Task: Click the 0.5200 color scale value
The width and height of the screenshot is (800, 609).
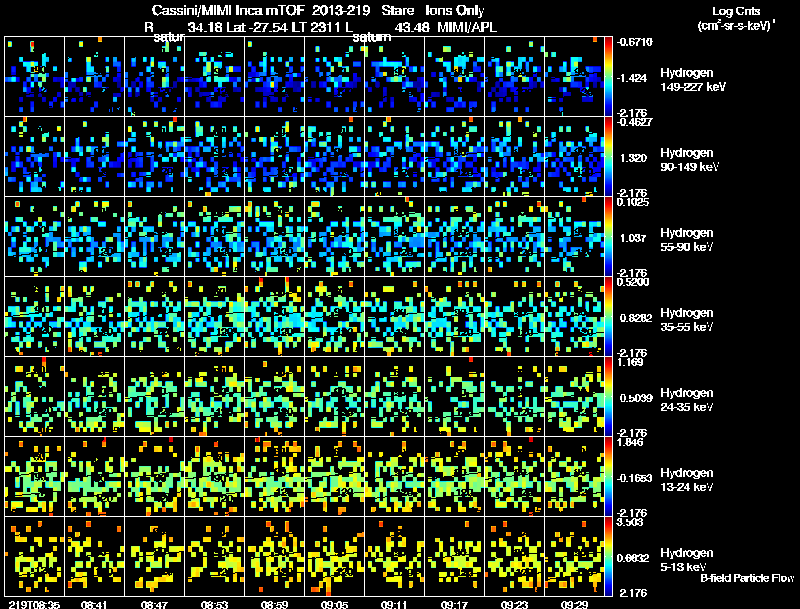Action: coord(633,282)
